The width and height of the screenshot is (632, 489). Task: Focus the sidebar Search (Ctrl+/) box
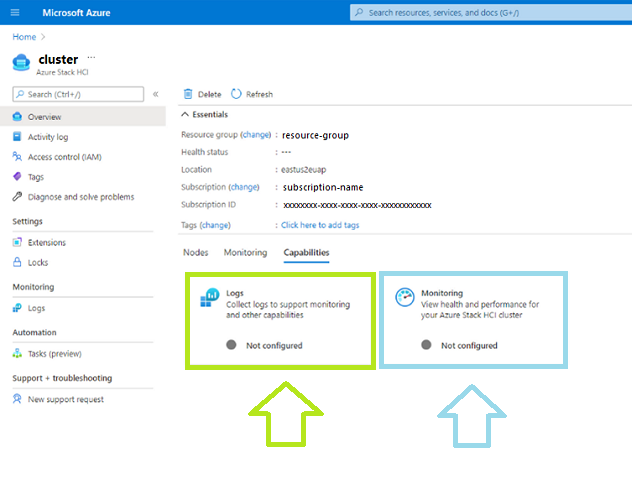[x=78, y=94]
